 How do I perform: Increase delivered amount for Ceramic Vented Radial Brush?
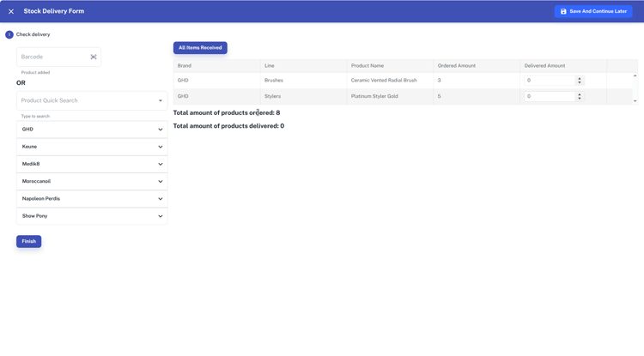[580, 78]
